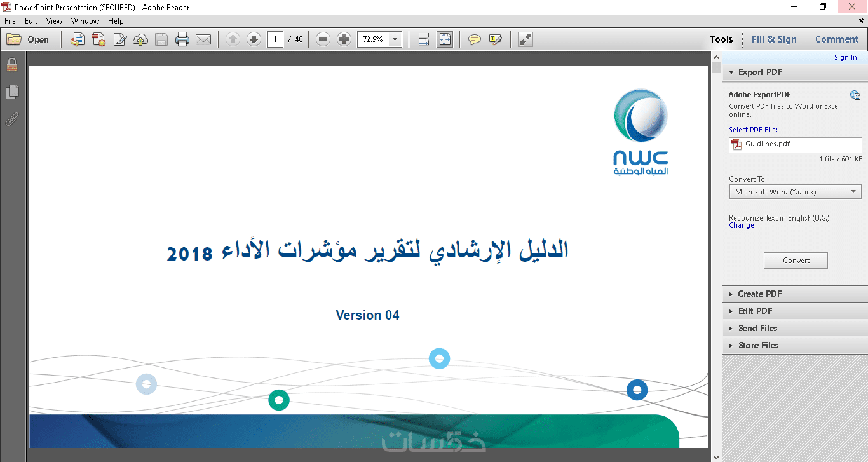Screen dimensions: 868x462
Task: Switch to the Comment pane
Action: click(837, 39)
